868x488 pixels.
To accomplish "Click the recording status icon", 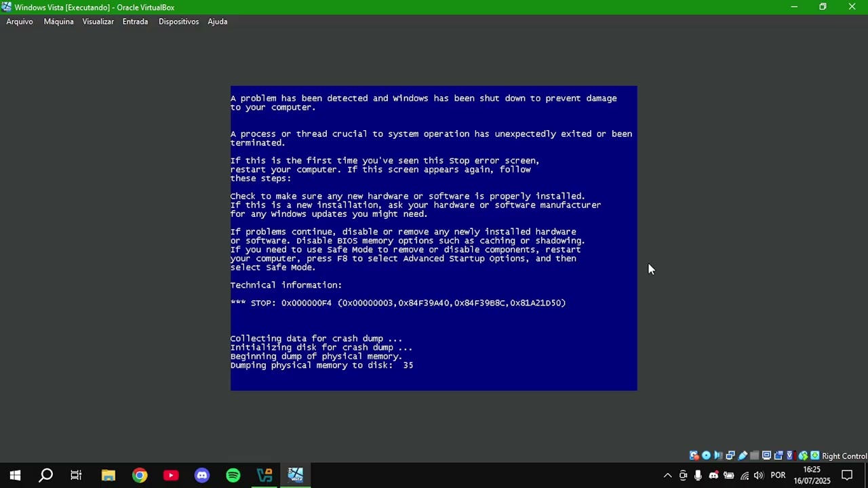I will pyautogui.click(x=778, y=455).
